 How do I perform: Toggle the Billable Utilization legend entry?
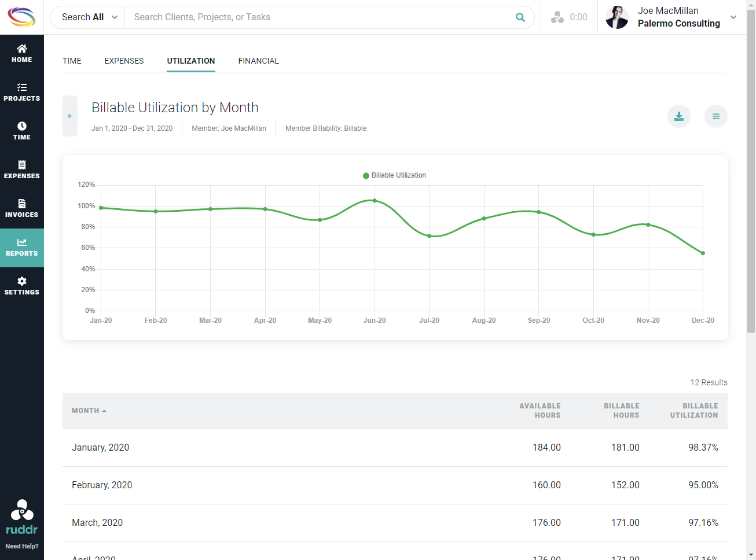point(394,175)
